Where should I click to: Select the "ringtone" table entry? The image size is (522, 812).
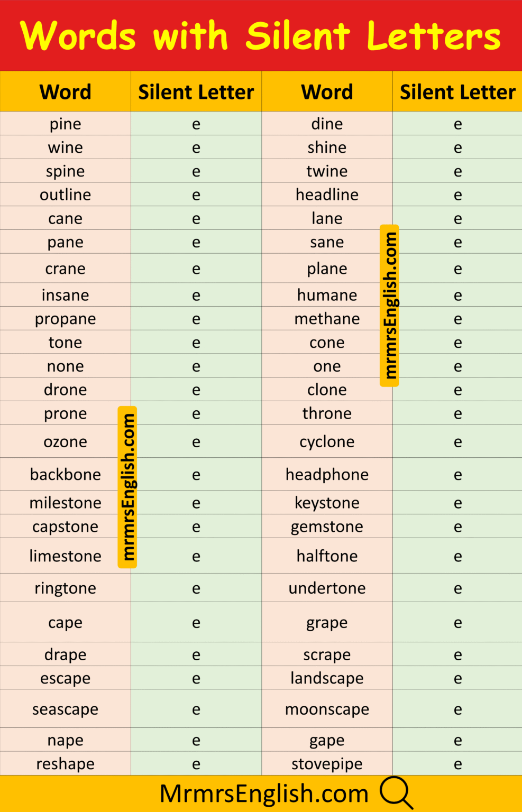(x=65, y=588)
